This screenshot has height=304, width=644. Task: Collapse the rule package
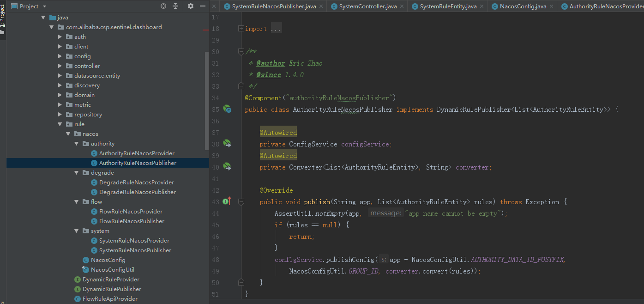pyautogui.click(x=60, y=124)
